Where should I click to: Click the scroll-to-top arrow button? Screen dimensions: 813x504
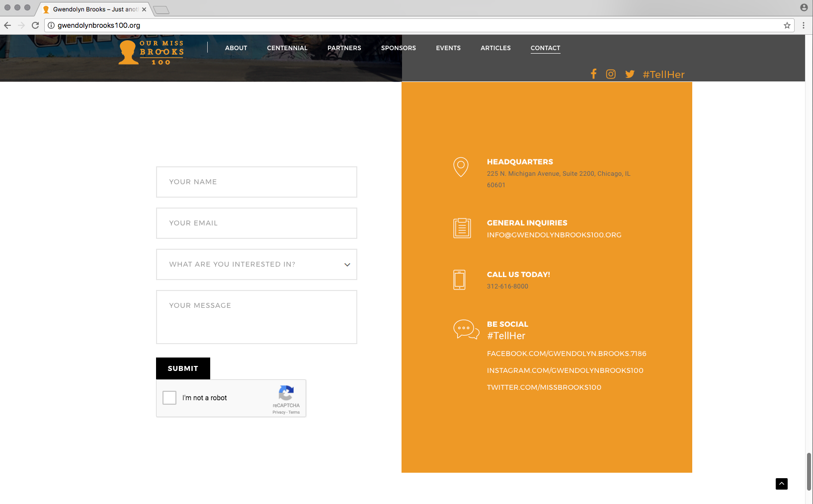[x=781, y=484]
